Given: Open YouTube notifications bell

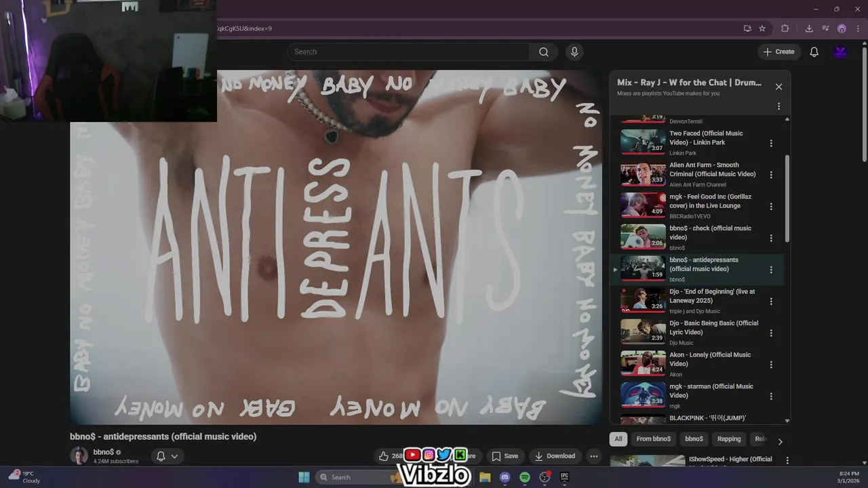Looking at the screenshot, I should [814, 52].
